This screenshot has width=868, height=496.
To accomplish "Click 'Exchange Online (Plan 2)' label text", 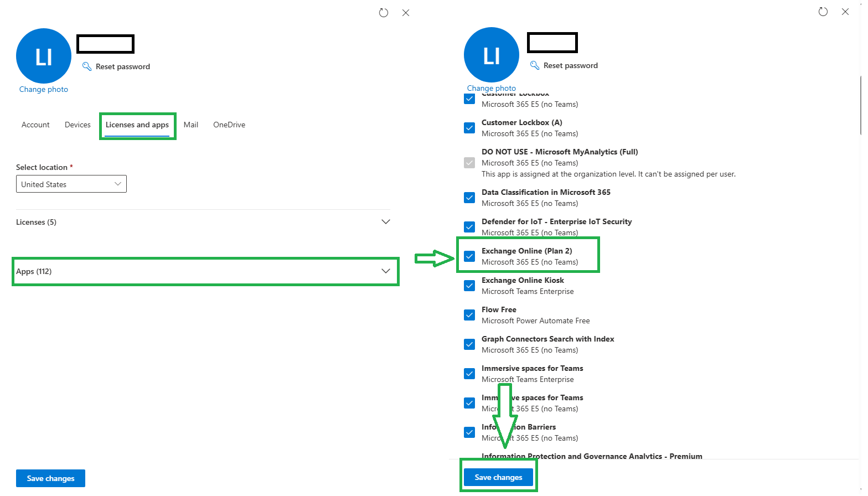I will pyautogui.click(x=527, y=251).
